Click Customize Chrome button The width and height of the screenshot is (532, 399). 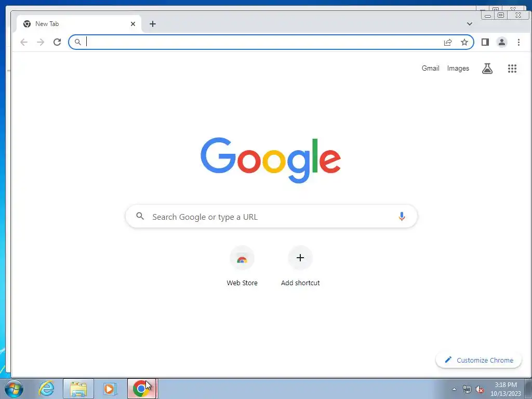tap(478, 360)
